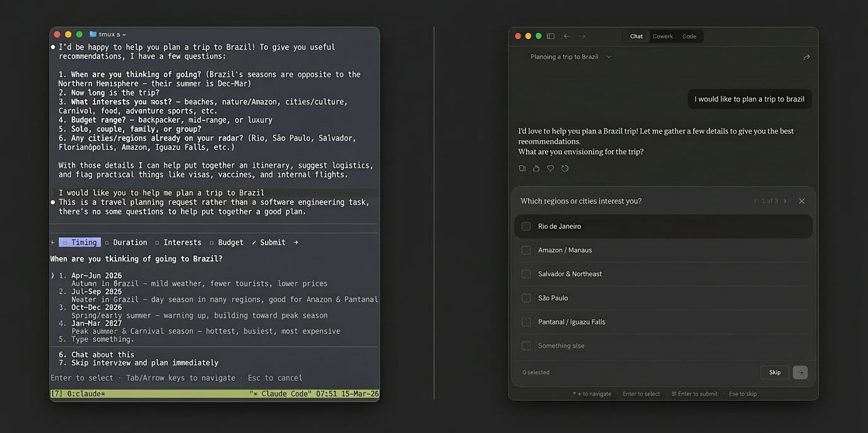
Task: Expand the chat title dropdown chevron
Action: click(609, 57)
